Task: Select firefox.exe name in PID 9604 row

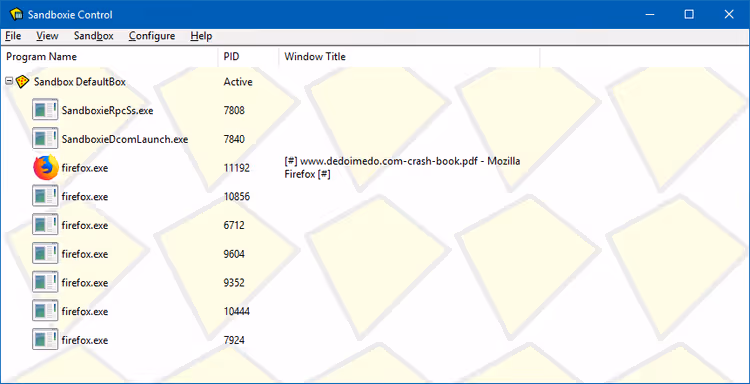Action: pyautogui.click(x=85, y=254)
